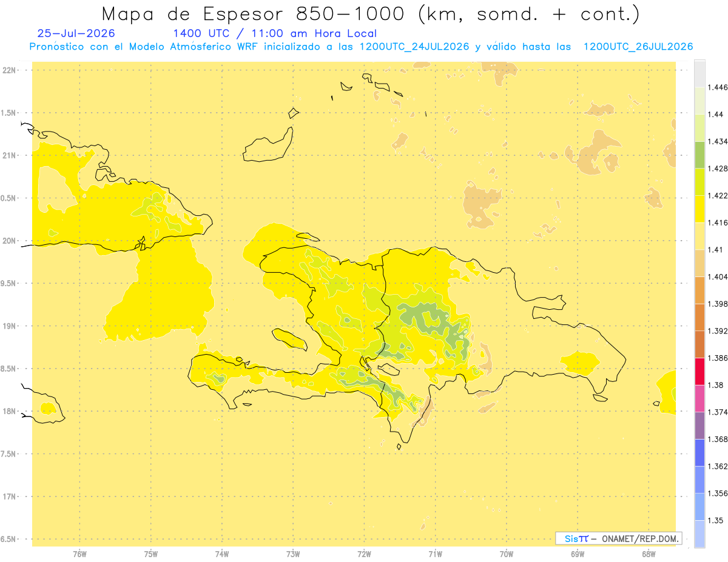Click the green colorbar swatch between 1.428 and 1.434
This screenshot has height=562, width=728.
tap(699, 155)
